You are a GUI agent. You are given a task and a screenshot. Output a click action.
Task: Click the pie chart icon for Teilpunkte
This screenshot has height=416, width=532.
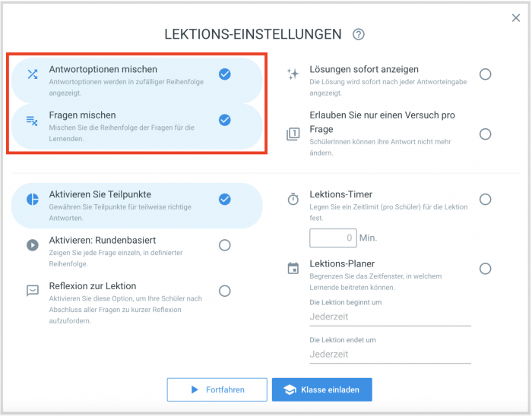point(33,200)
